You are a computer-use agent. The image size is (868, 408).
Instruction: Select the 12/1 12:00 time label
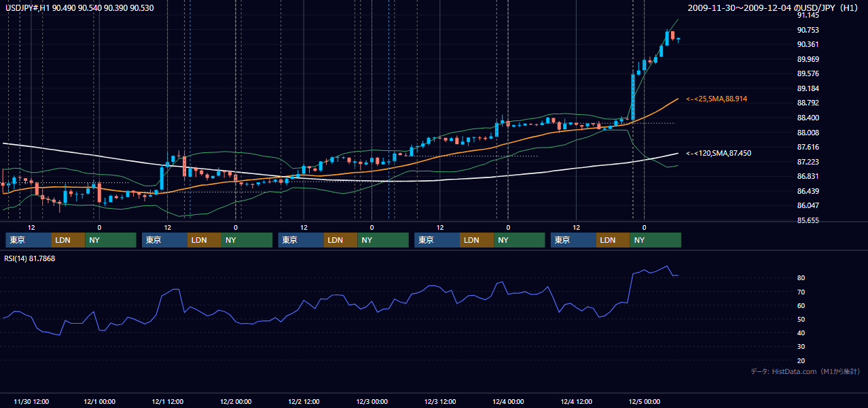[x=168, y=401]
